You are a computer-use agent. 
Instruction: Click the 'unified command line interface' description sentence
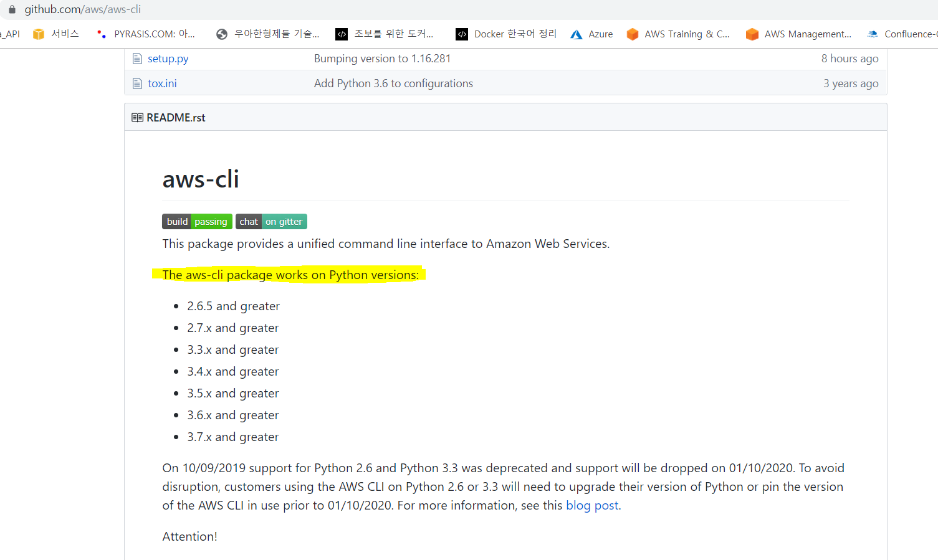point(386,244)
